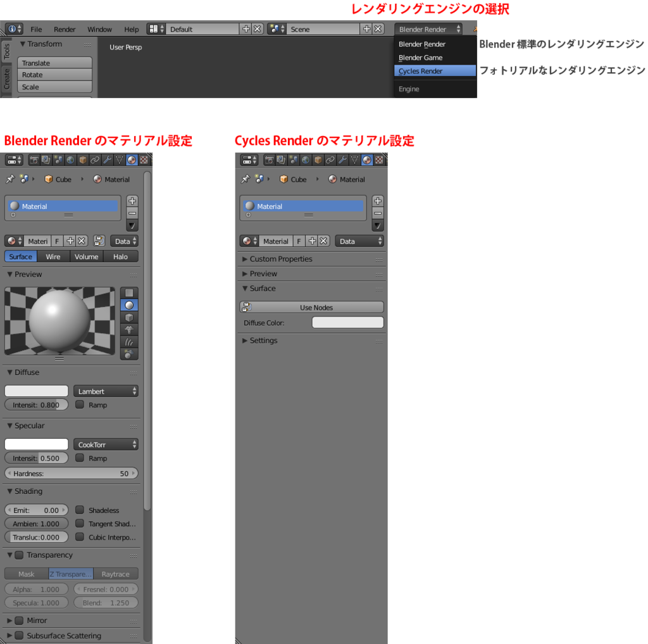Set preview type to monkey
The image size is (648, 644).
click(129, 330)
